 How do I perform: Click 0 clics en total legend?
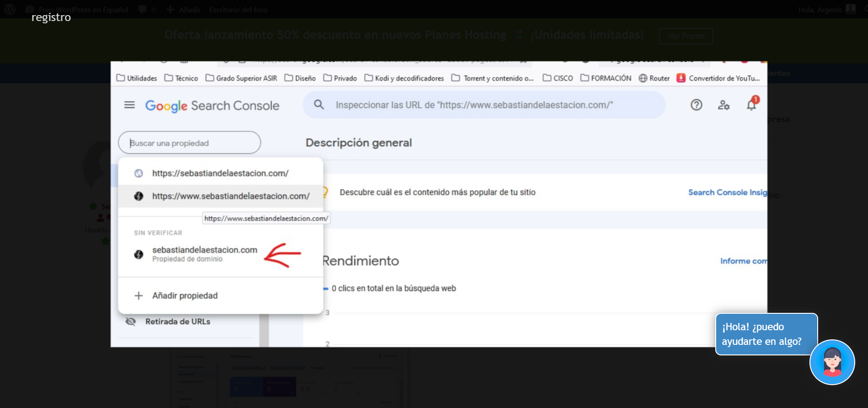[390, 288]
